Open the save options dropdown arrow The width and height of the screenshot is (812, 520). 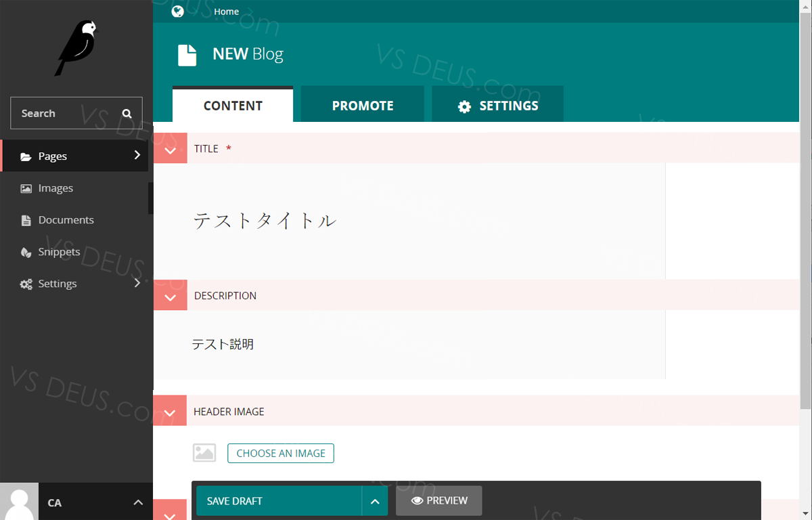click(376, 501)
